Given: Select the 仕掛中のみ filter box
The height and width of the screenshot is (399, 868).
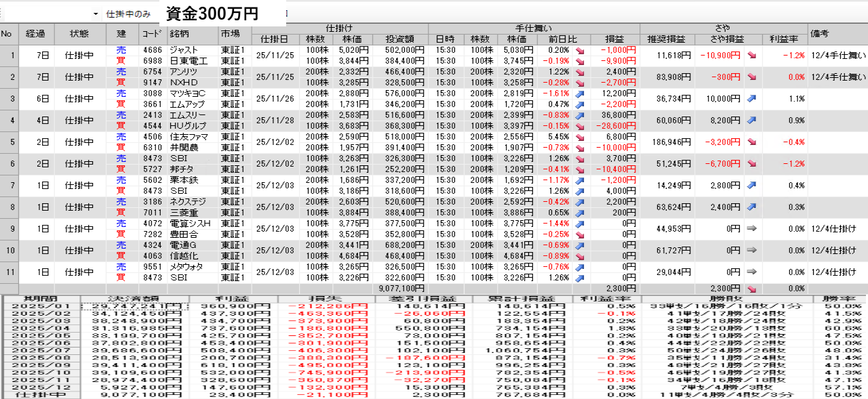Looking at the screenshot, I should 129,14.
